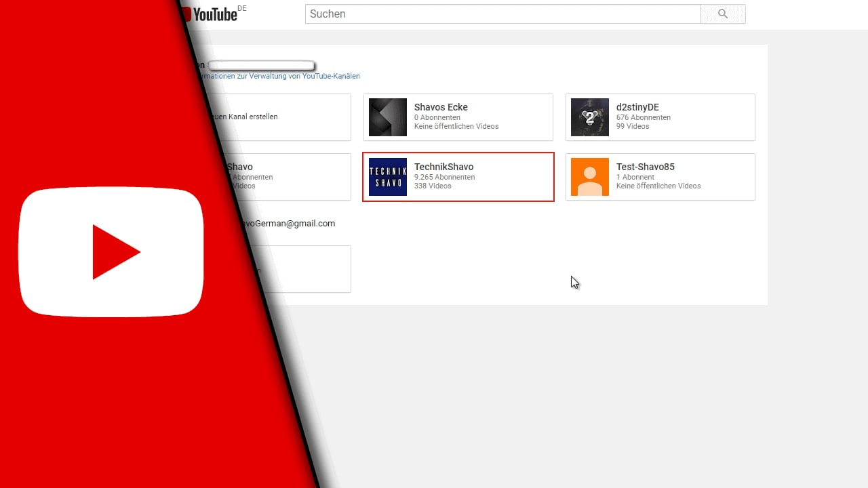Click the d2stinyDE avatar thumbnail

590,117
